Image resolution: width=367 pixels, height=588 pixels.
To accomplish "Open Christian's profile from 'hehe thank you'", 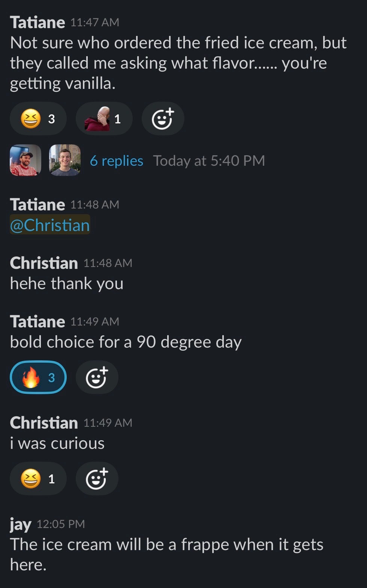I will click(44, 263).
